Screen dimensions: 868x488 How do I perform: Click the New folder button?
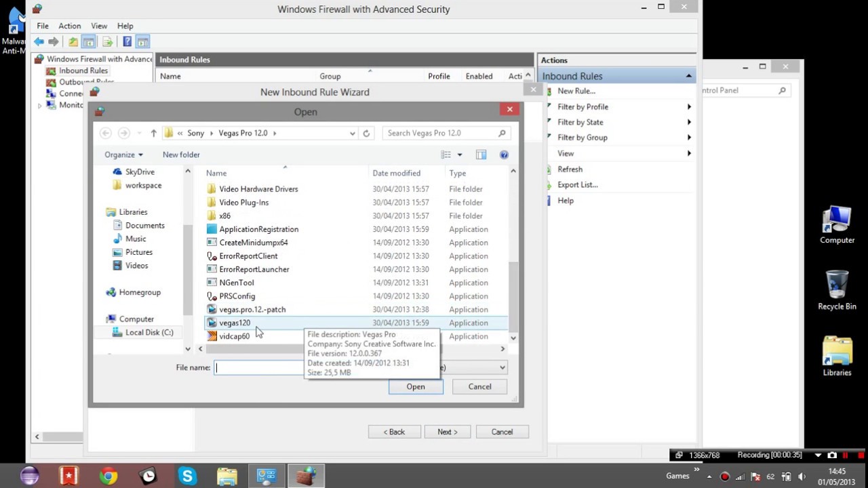pyautogui.click(x=181, y=155)
